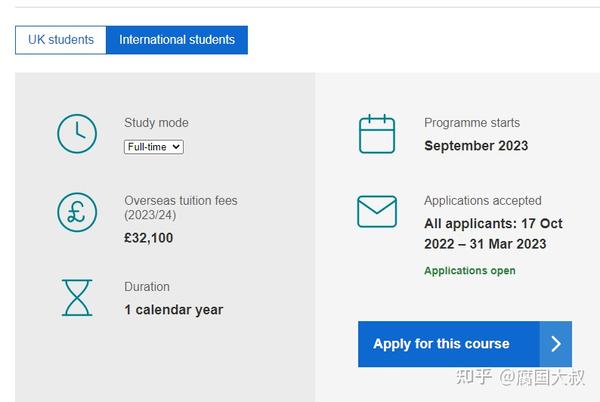Click the Overseas tuition fees label
The width and height of the screenshot is (600, 402).
coord(181,208)
